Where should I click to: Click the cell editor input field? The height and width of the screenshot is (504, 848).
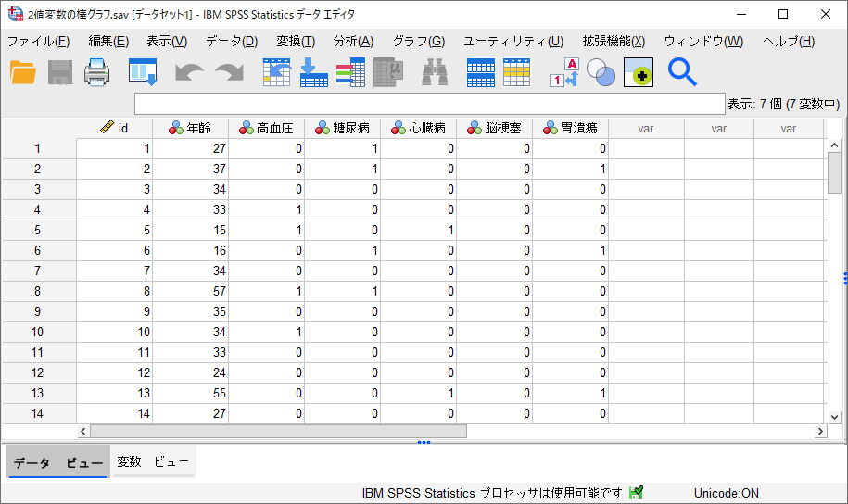click(429, 104)
